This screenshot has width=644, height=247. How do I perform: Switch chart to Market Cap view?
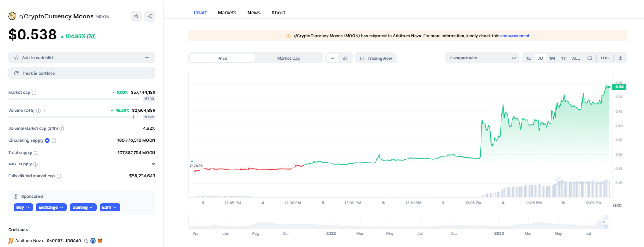(288, 58)
